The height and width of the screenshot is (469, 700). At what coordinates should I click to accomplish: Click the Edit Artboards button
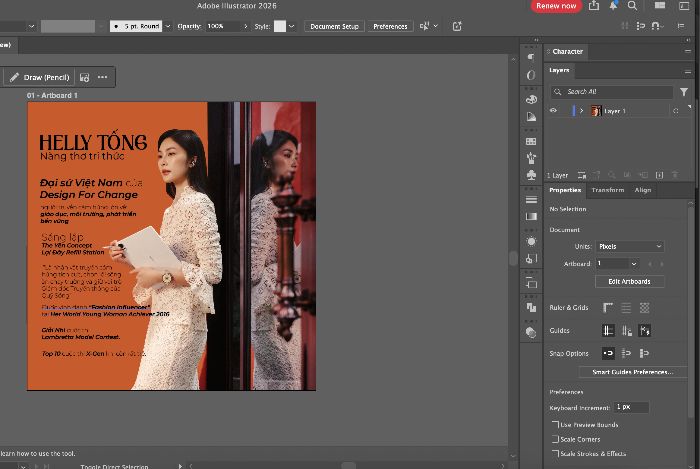point(629,282)
